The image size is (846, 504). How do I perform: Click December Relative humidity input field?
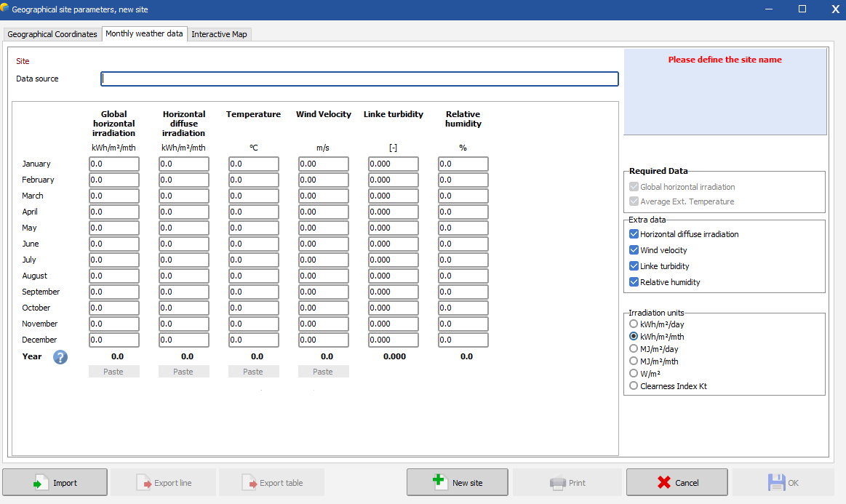[463, 340]
